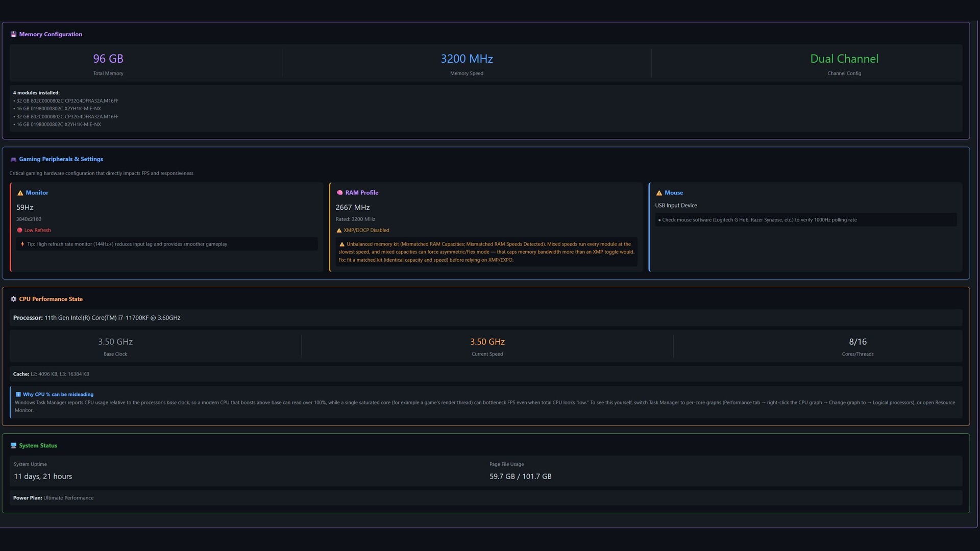
Task: Click the RAM Profile card title
Action: [x=361, y=193]
